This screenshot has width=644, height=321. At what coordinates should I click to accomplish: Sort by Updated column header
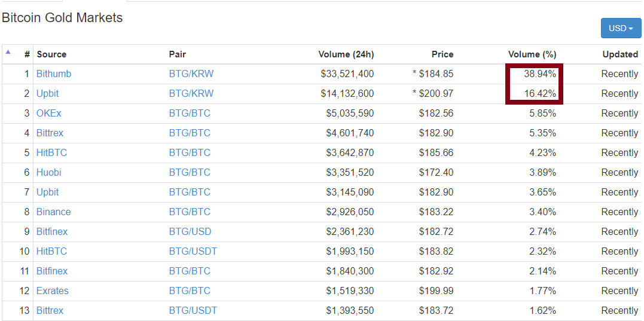619,54
